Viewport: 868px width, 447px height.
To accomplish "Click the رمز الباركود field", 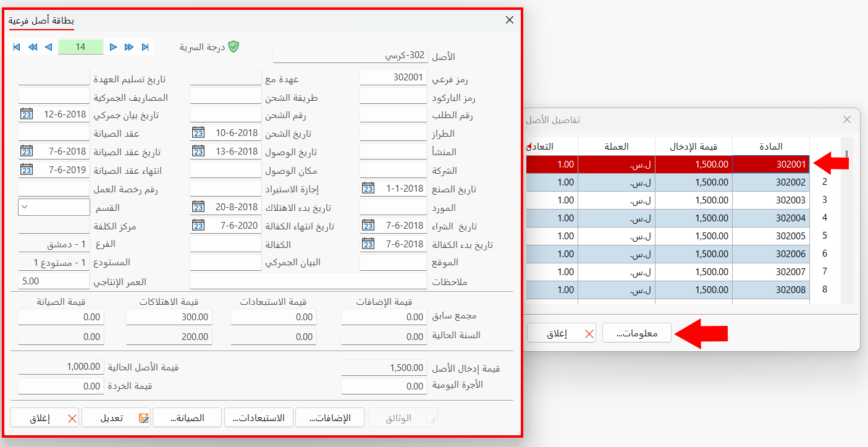I will coord(394,96).
